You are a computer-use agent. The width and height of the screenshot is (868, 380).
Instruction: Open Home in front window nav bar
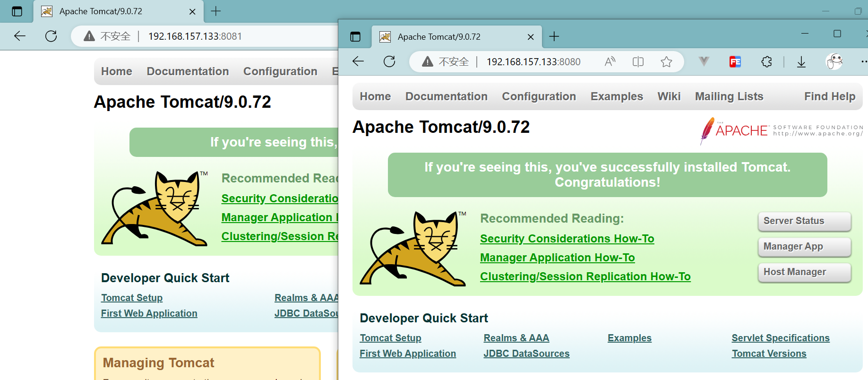tap(375, 96)
